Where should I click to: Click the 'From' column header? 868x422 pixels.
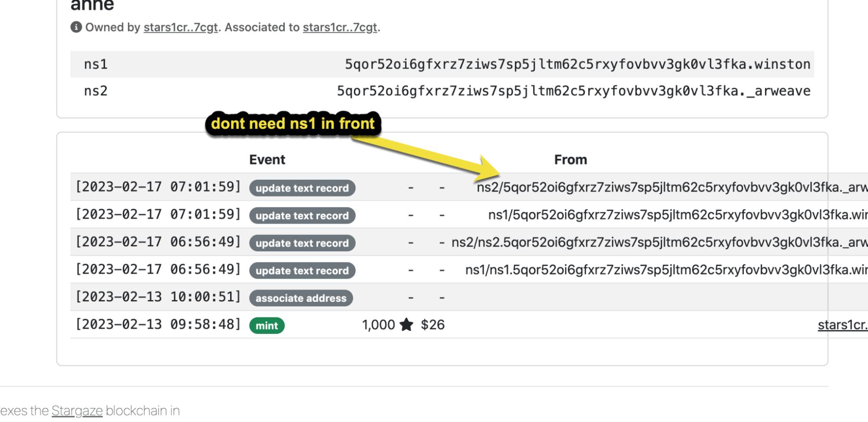(570, 160)
